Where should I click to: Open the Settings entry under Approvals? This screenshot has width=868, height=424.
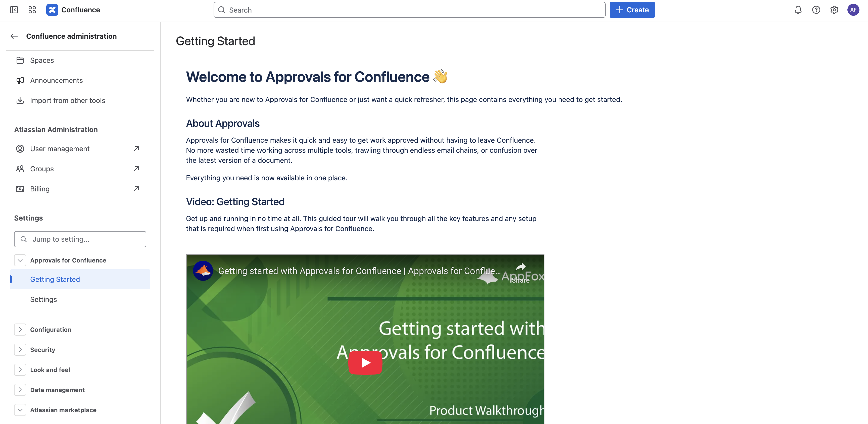click(43, 299)
